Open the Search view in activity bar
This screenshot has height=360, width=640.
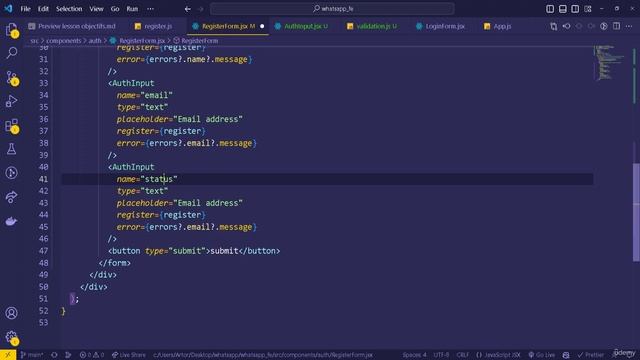(11, 53)
